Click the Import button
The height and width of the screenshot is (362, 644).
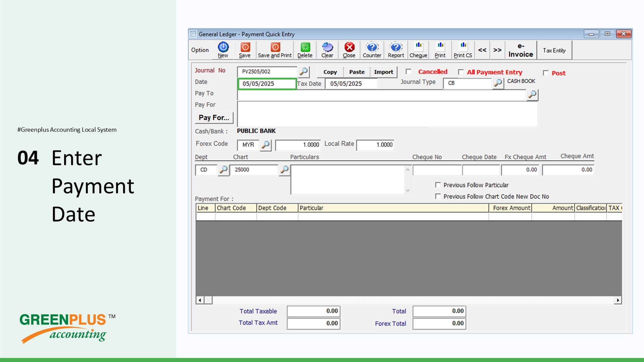(x=383, y=72)
